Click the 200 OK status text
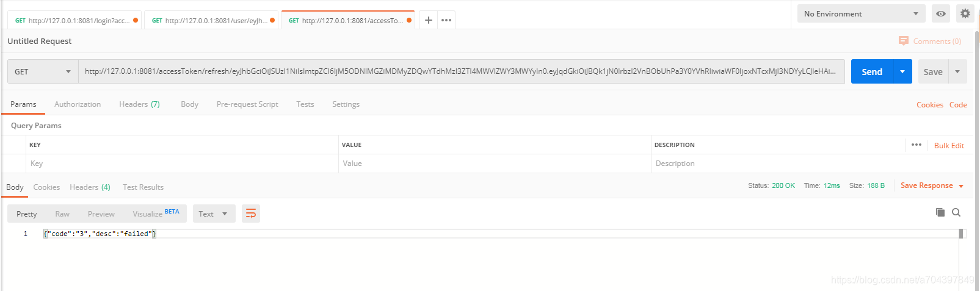 point(783,185)
